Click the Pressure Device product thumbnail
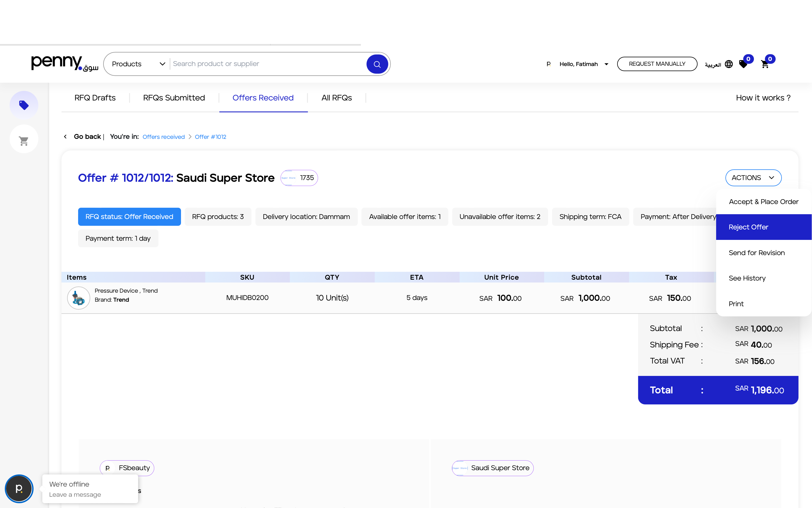The height and width of the screenshot is (508, 812). (x=78, y=298)
